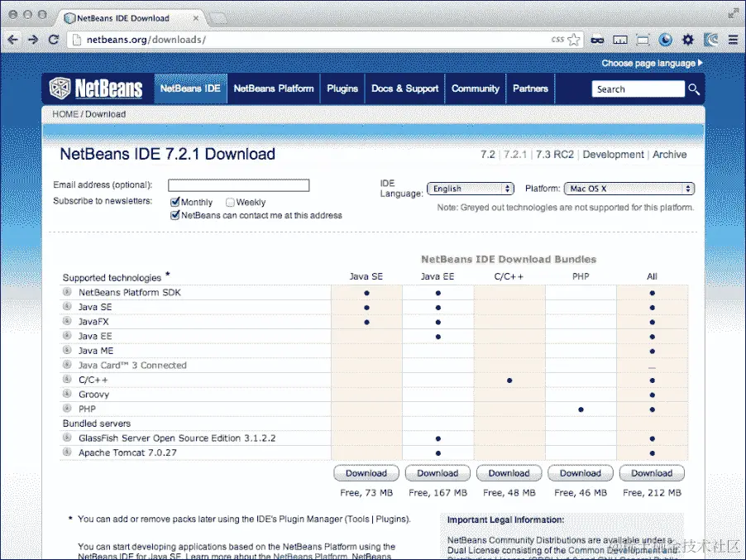The width and height of the screenshot is (746, 560).
Task: Open the Plugins nav tab
Action: pyautogui.click(x=342, y=89)
